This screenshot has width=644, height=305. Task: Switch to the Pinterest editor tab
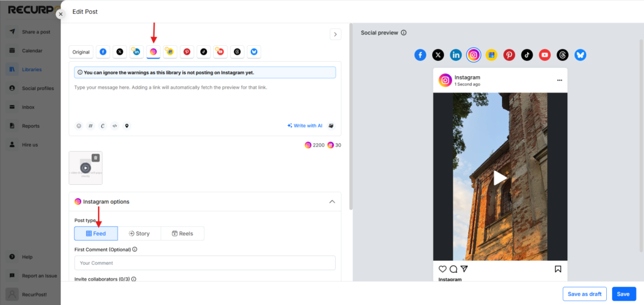pos(187,52)
